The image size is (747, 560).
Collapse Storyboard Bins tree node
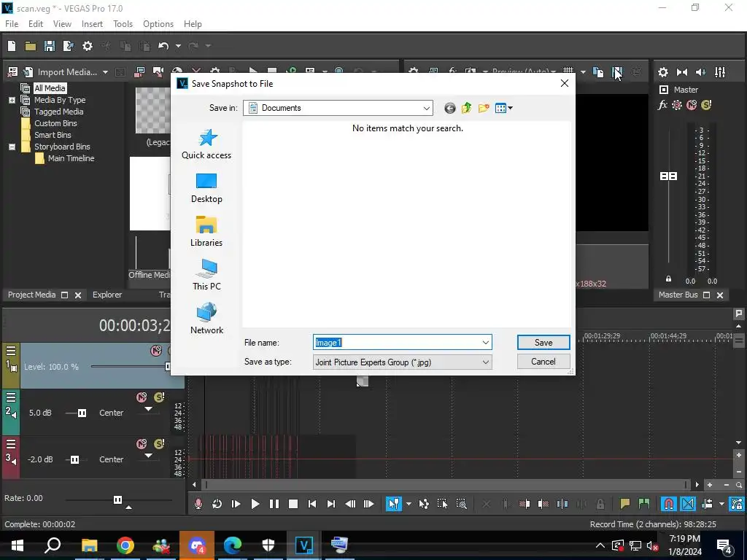click(x=12, y=147)
